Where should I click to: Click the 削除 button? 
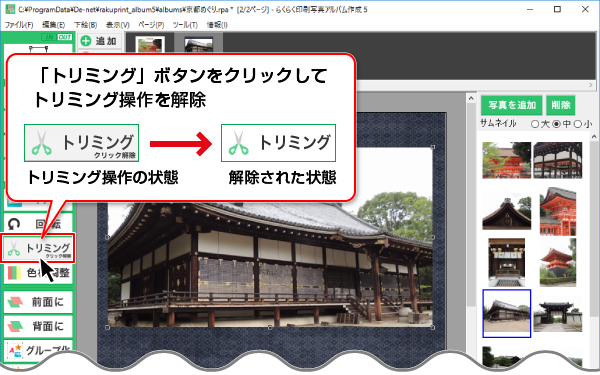561,105
